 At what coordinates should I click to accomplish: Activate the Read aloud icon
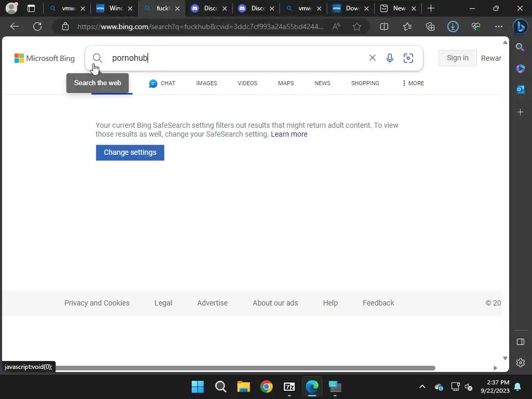coord(336,26)
